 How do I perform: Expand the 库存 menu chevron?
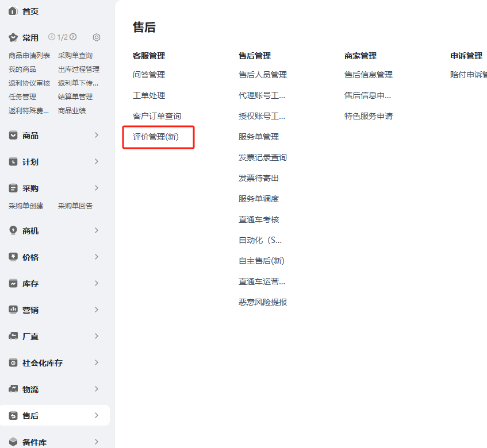coord(97,283)
